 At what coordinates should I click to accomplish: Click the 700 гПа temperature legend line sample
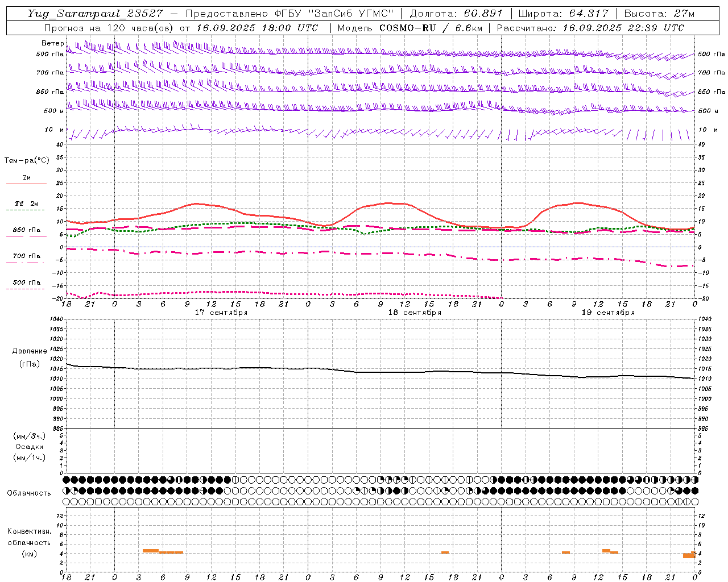[x=26, y=263]
